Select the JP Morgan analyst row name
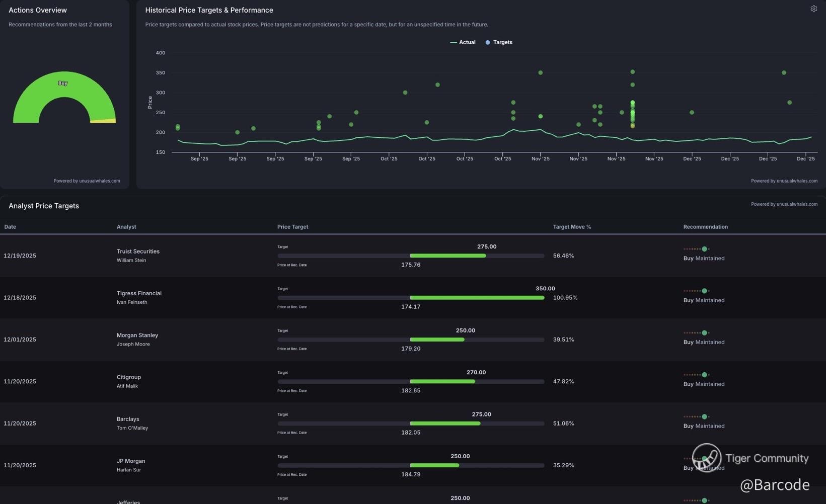 pos(131,461)
